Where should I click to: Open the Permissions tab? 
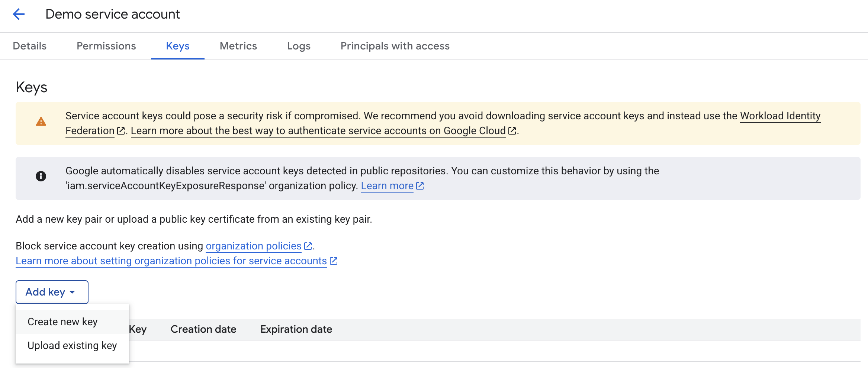tap(106, 46)
